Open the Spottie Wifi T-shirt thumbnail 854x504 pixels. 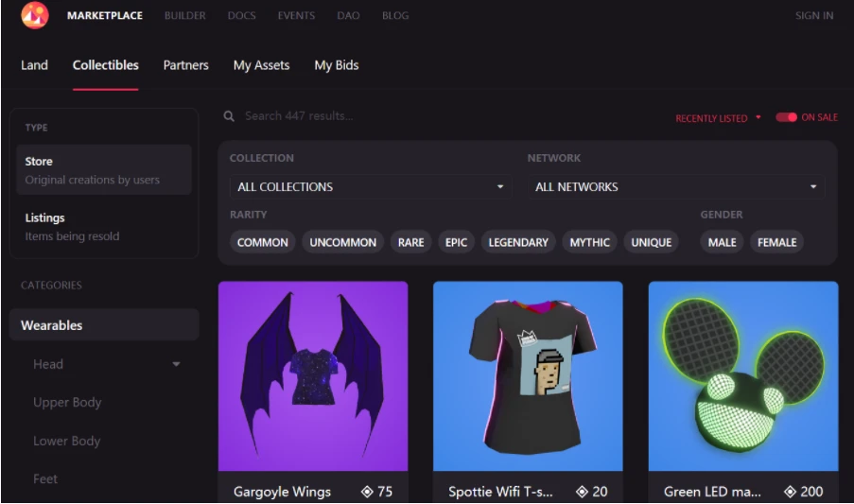tap(528, 375)
